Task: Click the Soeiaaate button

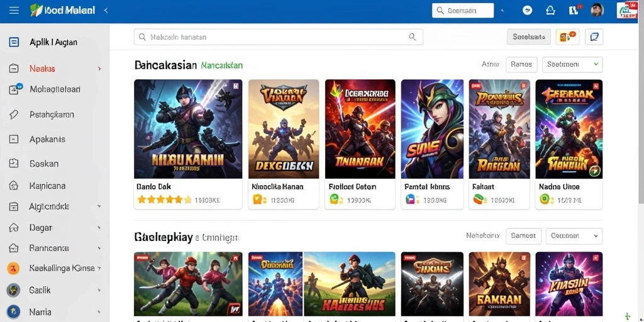Action: click(528, 37)
